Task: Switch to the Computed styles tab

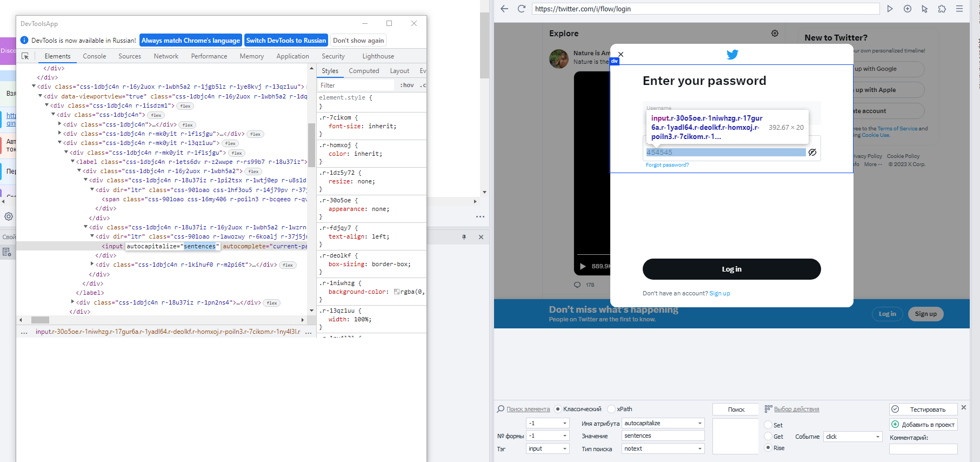Action: coord(364,71)
